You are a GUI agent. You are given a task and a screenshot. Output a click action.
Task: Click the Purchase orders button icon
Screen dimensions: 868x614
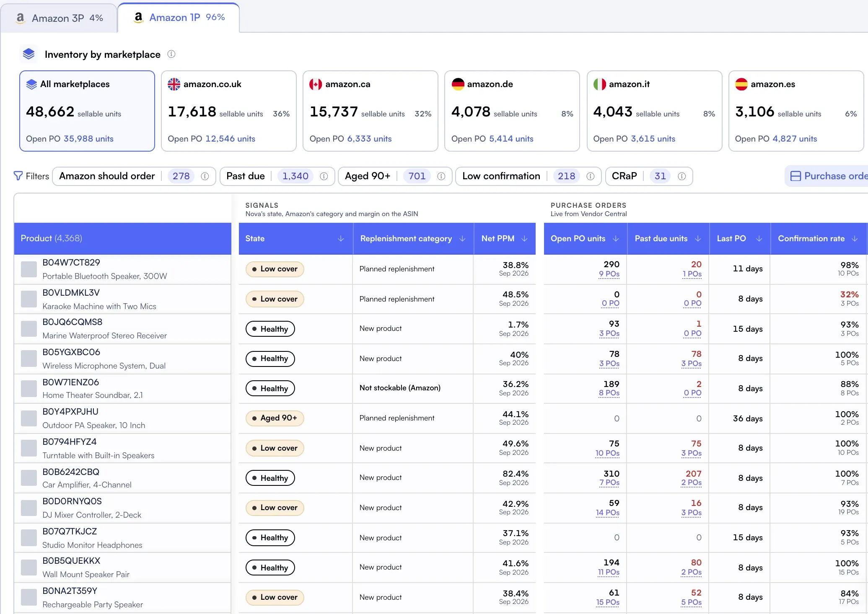click(x=795, y=176)
